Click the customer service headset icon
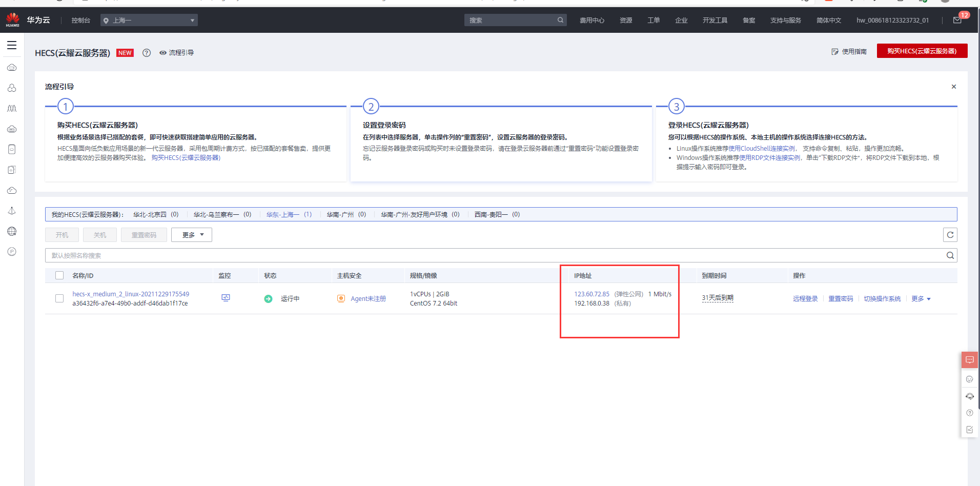Image resolution: width=980 pixels, height=486 pixels. pos(970,396)
